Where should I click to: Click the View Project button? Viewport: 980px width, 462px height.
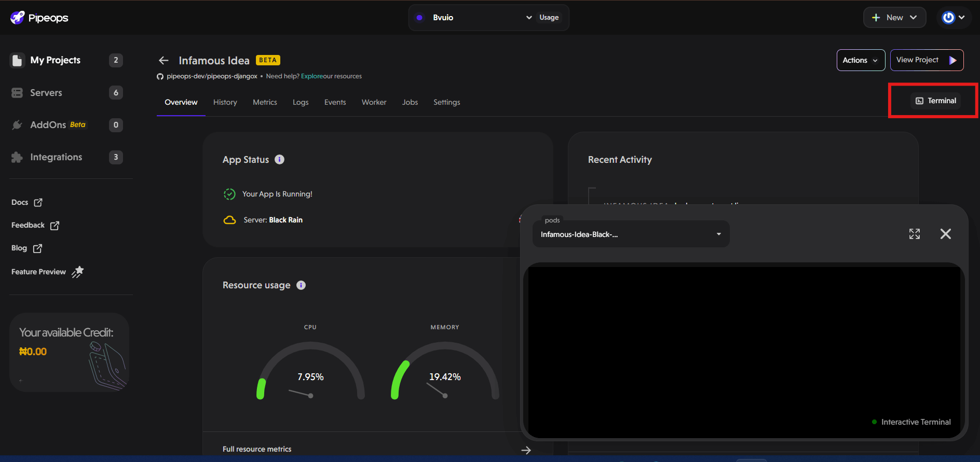tap(927, 60)
